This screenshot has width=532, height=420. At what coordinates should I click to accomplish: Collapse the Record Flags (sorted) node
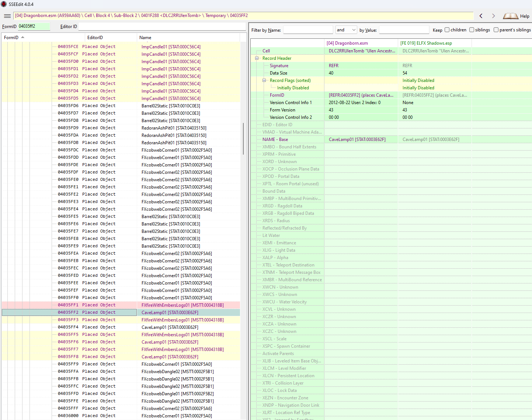(x=264, y=80)
